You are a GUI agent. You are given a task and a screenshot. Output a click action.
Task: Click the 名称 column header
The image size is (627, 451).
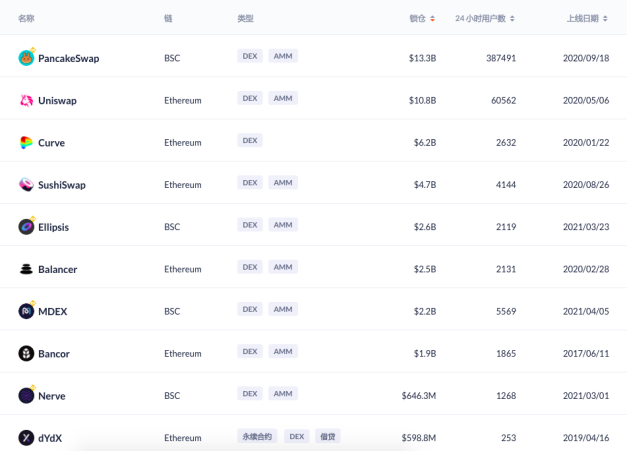(26, 18)
